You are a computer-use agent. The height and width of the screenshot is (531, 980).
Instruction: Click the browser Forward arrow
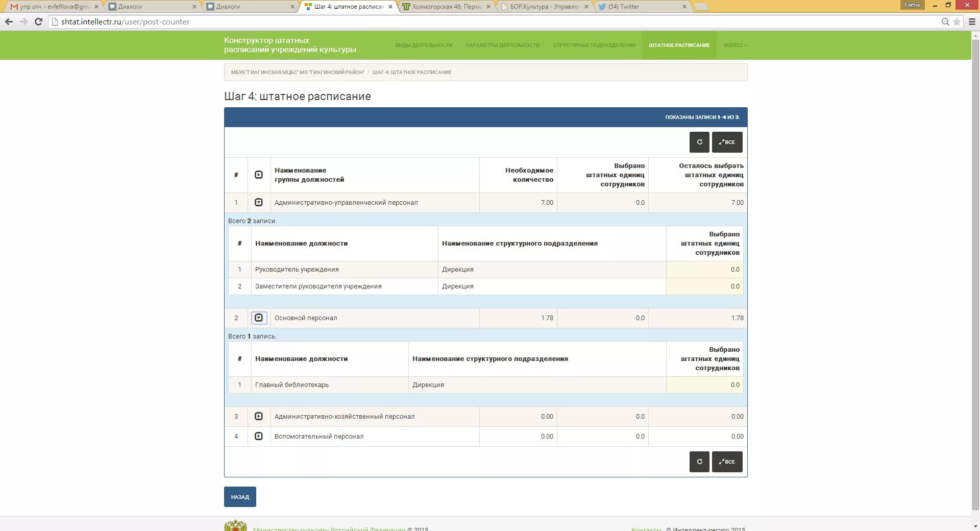(23, 21)
